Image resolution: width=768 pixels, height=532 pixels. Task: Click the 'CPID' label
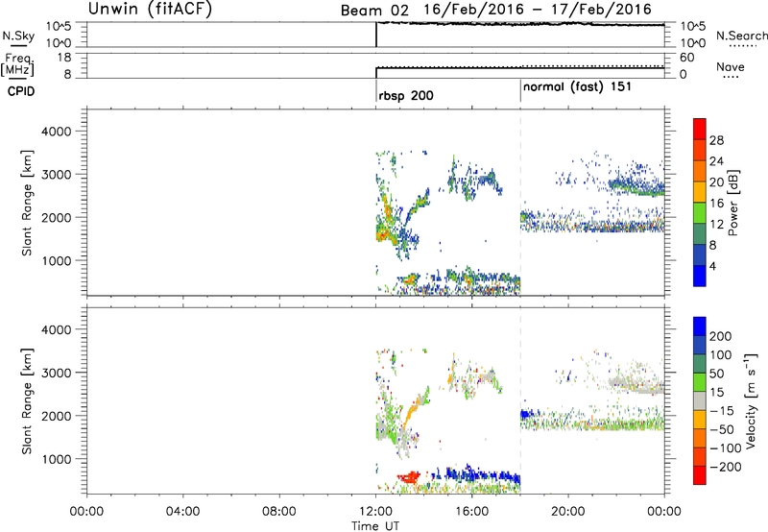[x=21, y=91]
